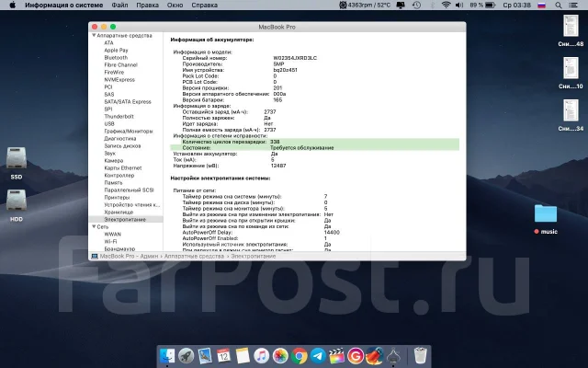Open the Справка menu
This screenshot has height=368, width=588.
204,5
